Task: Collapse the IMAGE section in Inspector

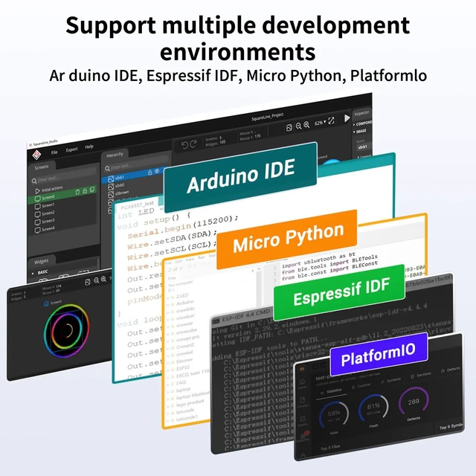Action: tap(360, 131)
